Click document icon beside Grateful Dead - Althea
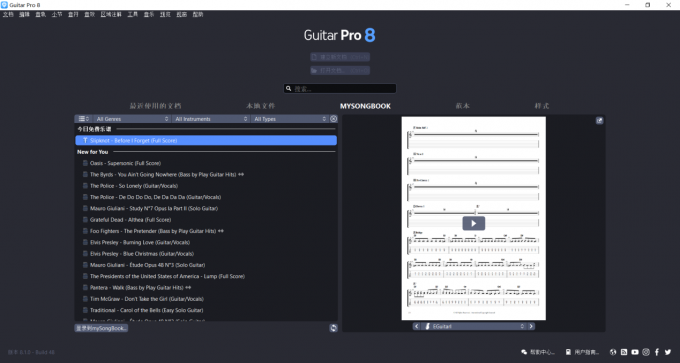 click(x=85, y=220)
